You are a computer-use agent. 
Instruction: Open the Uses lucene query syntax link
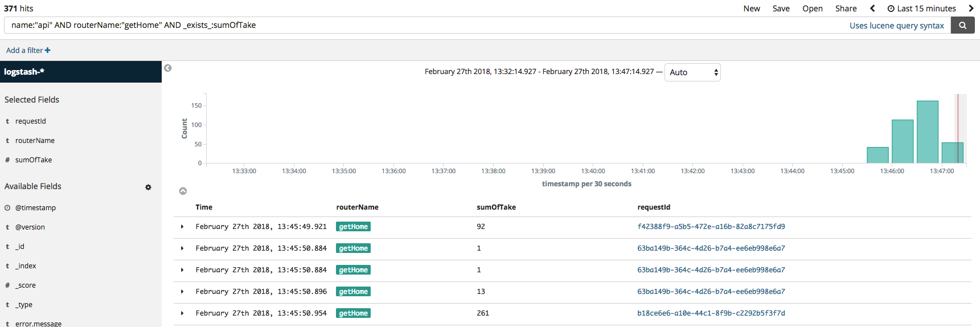[x=896, y=26]
